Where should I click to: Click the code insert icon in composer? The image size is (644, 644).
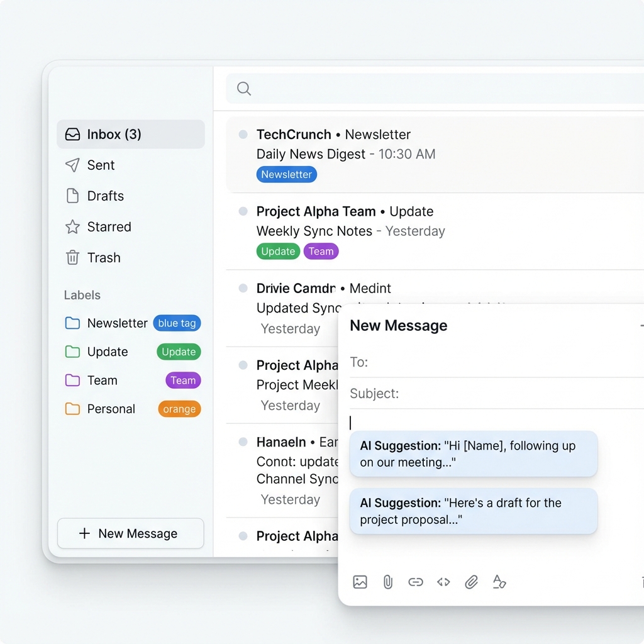click(x=443, y=582)
